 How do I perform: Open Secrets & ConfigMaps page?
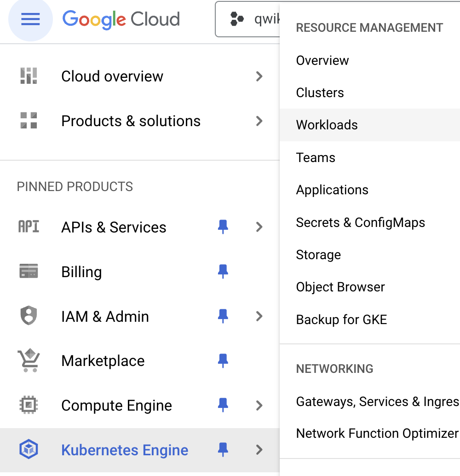(361, 222)
